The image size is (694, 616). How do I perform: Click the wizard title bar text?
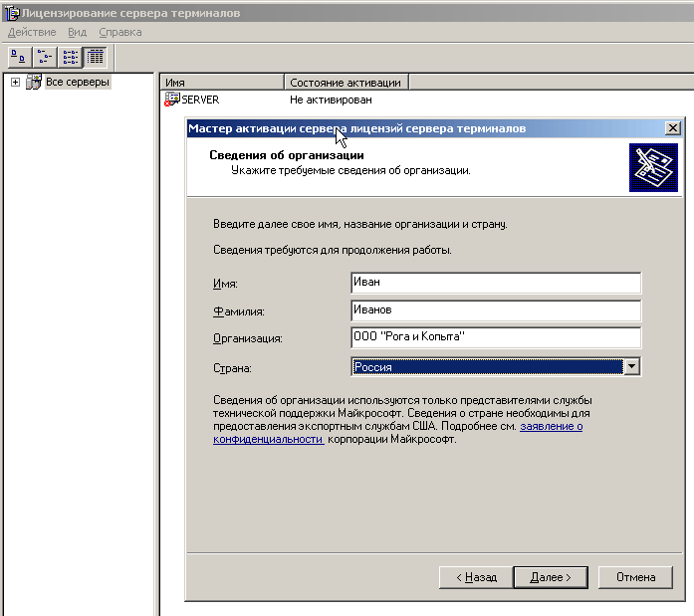pyautogui.click(x=356, y=128)
